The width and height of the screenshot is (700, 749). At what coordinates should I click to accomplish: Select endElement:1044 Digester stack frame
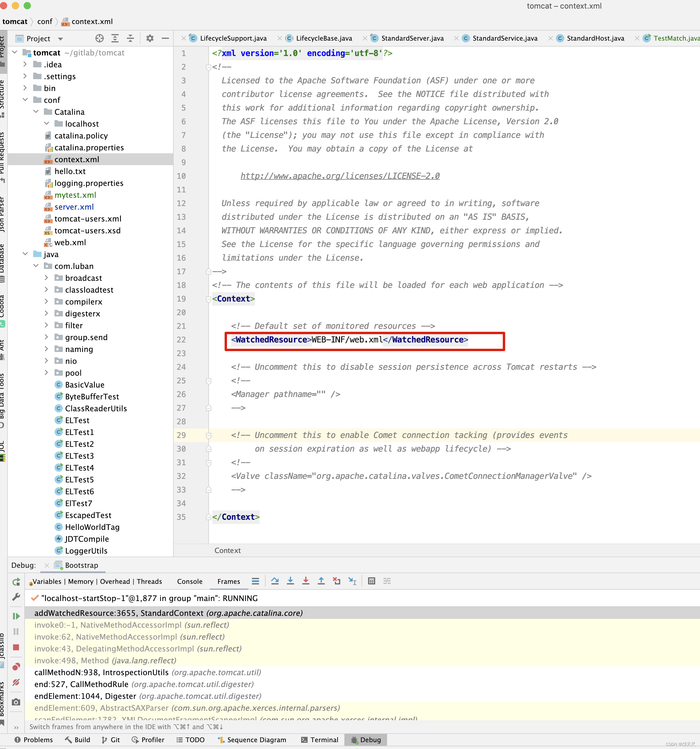[148, 696]
